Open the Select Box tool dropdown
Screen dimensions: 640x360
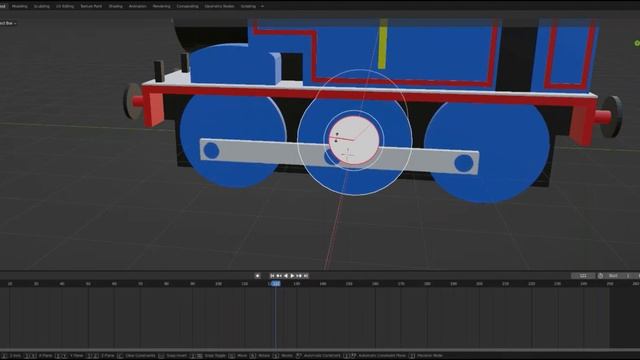[8, 23]
